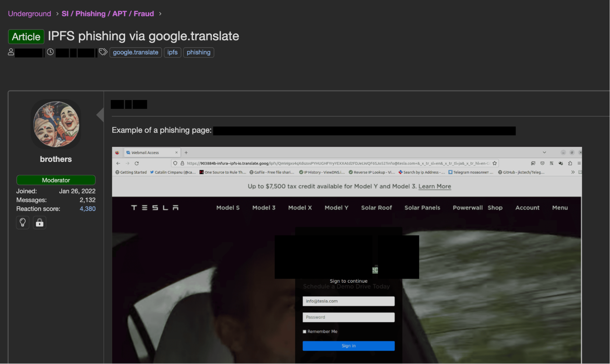This screenshot has width=610, height=364.
Task: Click the blue Sign in button
Action: coord(348,346)
